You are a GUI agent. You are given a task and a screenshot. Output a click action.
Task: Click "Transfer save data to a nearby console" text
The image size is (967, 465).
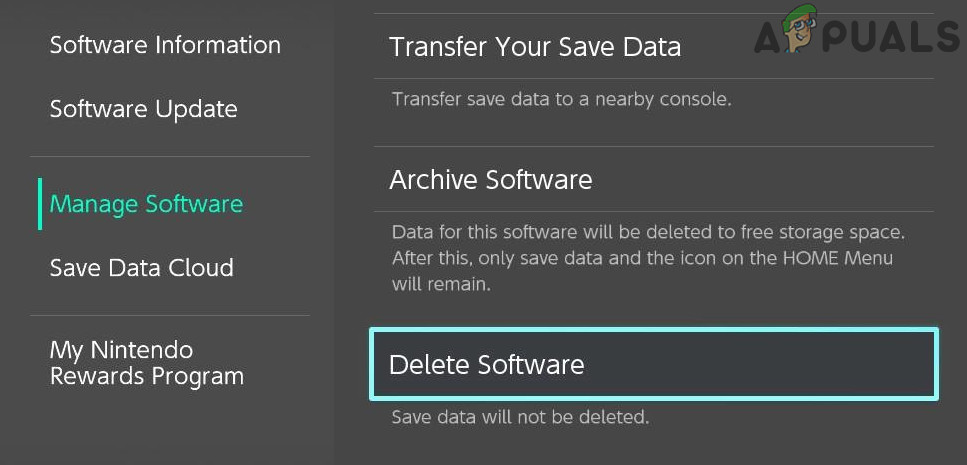pos(562,99)
